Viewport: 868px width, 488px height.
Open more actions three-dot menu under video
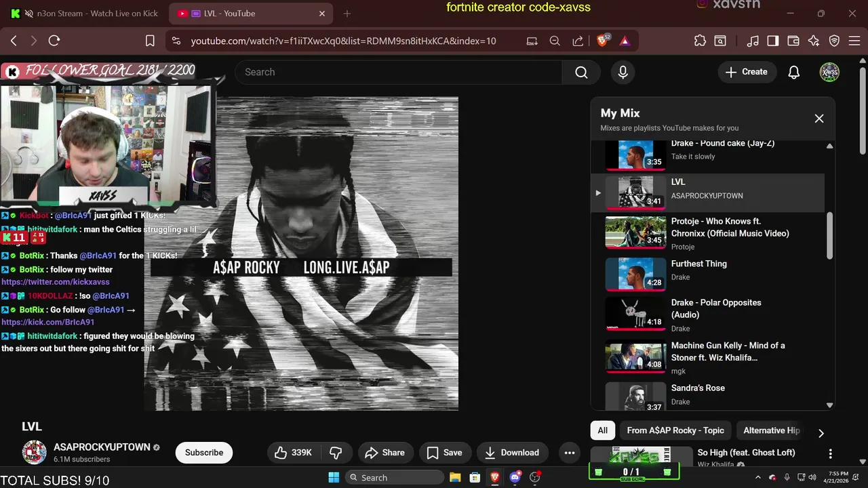point(570,453)
